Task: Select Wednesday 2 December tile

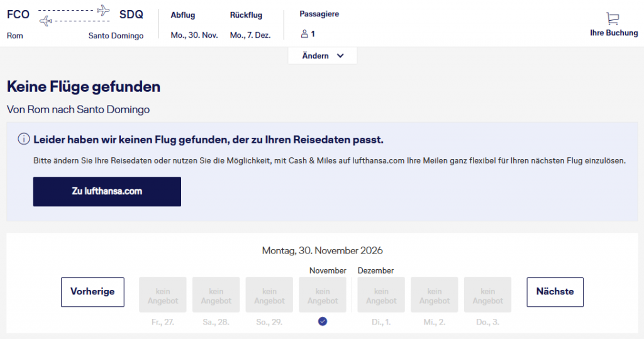Action: 435,294
